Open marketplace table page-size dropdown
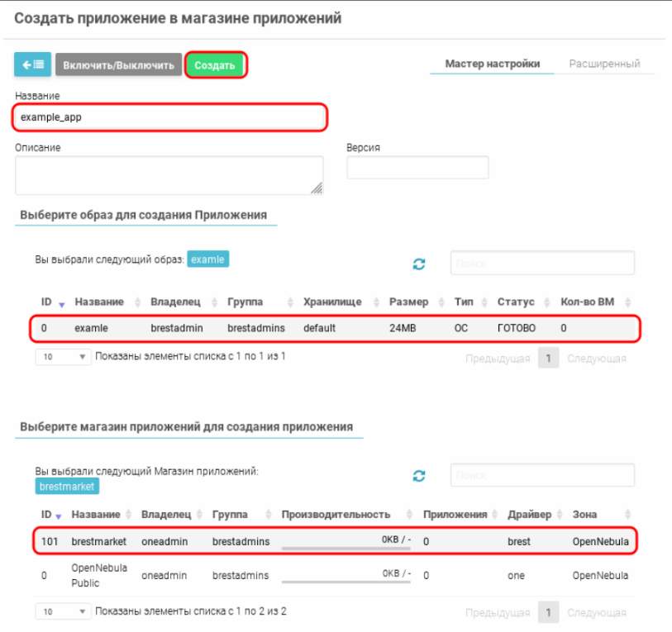 [63, 612]
